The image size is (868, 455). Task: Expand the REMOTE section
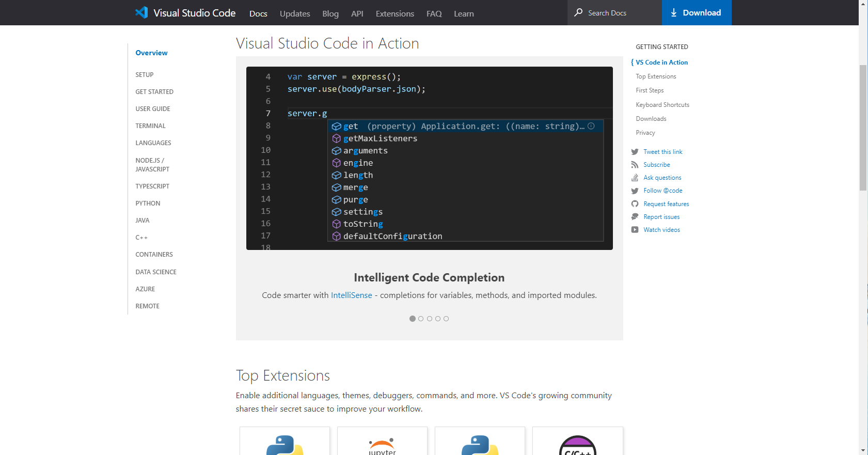(147, 306)
